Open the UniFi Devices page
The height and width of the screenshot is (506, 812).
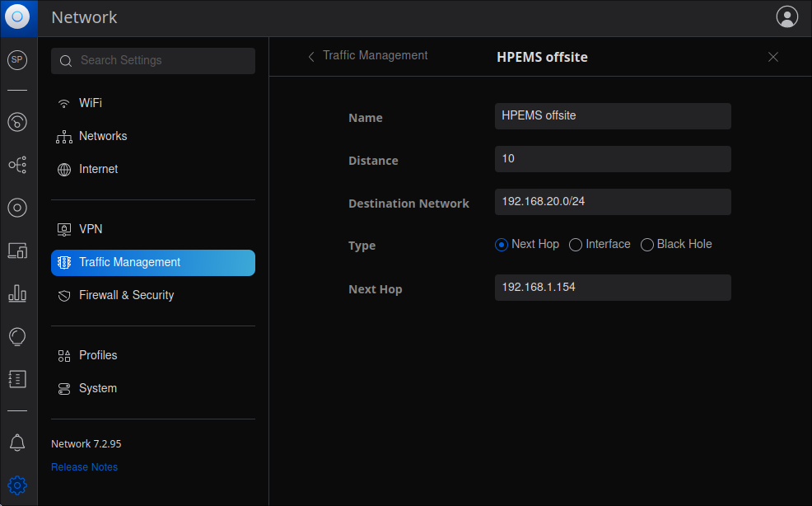coord(17,208)
